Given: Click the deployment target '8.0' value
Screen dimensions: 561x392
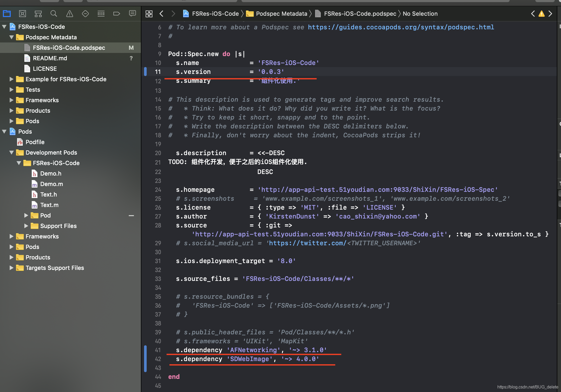Looking at the screenshot, I should point(287,261).
